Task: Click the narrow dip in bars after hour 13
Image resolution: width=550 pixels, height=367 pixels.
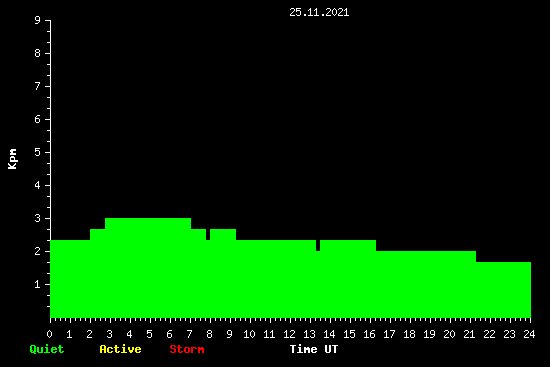Action: (x=318, y=246)
